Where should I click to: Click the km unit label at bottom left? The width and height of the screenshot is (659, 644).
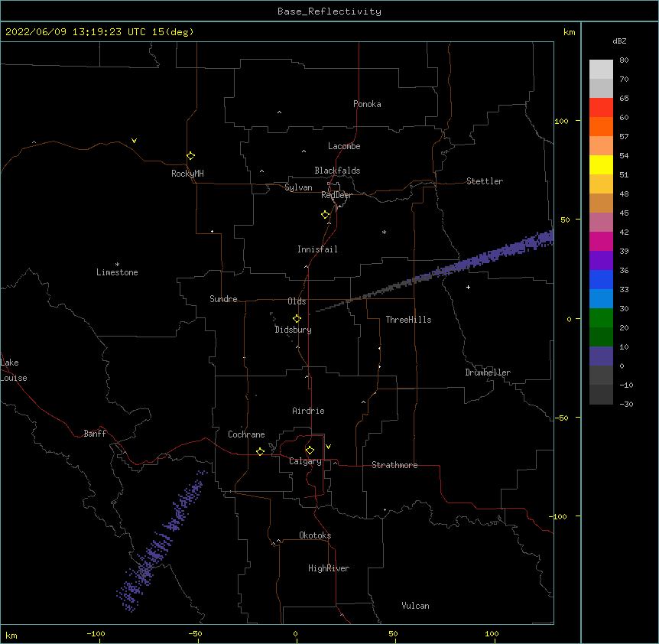(11, 636)
